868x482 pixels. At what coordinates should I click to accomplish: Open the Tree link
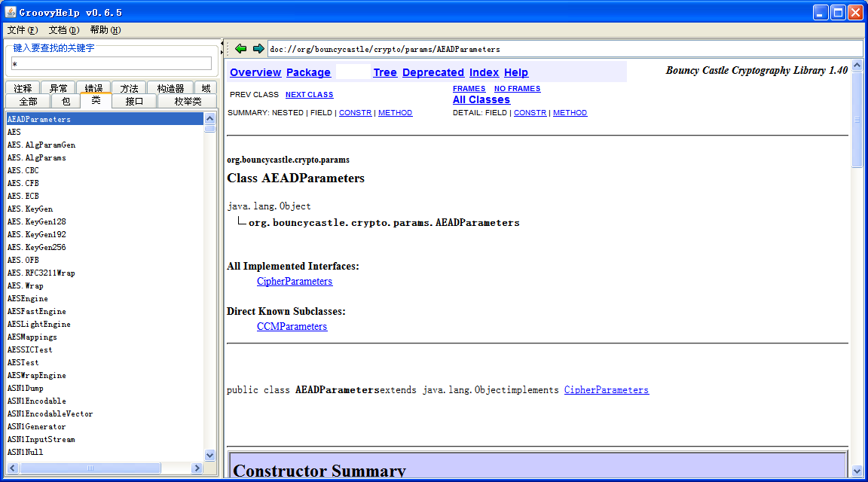coord(385,72)
